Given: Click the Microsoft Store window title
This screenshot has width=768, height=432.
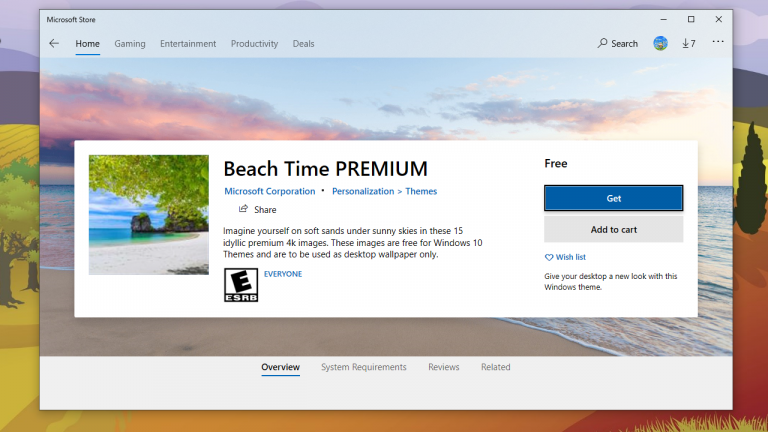Looking at the screenshot, I should coord(71,20).
